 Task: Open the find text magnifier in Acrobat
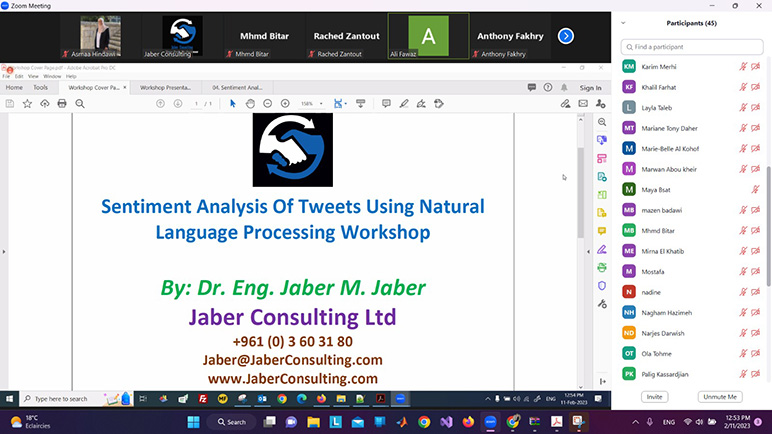point(80,103)
